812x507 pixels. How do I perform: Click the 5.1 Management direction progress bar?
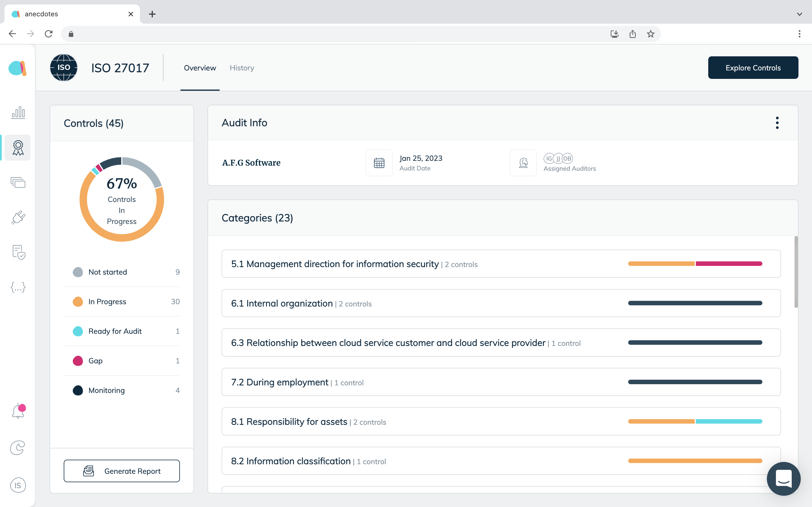694,264
